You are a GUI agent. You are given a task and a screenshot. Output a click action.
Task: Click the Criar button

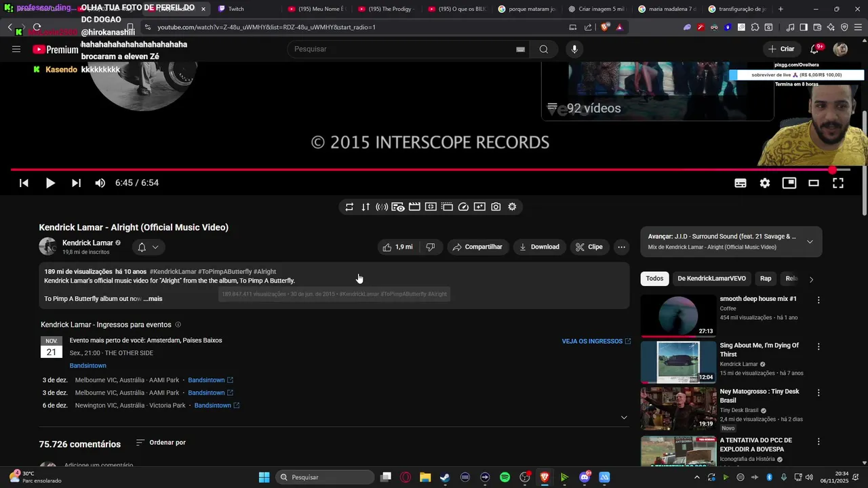(x=781, y=49)
